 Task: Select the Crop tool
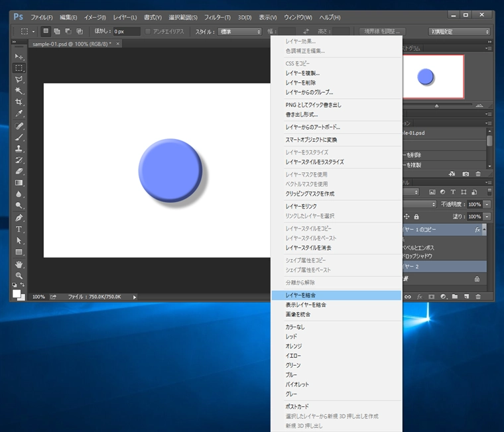tap(19, 102)
